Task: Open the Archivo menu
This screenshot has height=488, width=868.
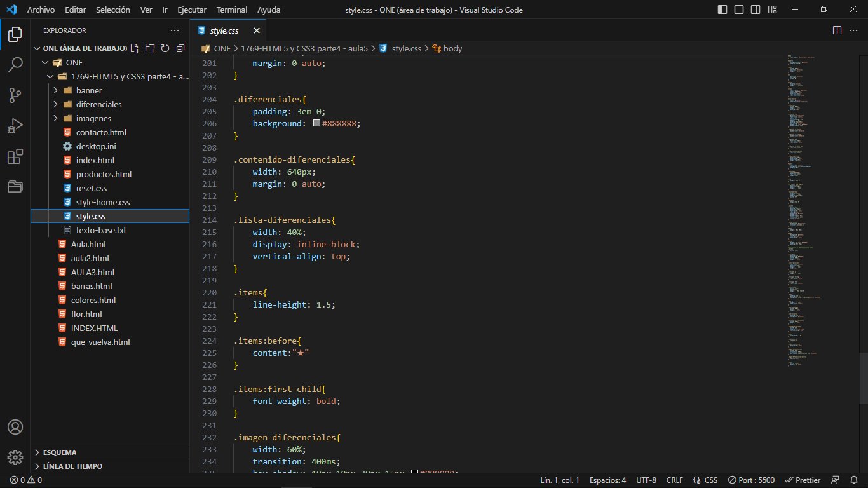Action: [x=41, y=10]
